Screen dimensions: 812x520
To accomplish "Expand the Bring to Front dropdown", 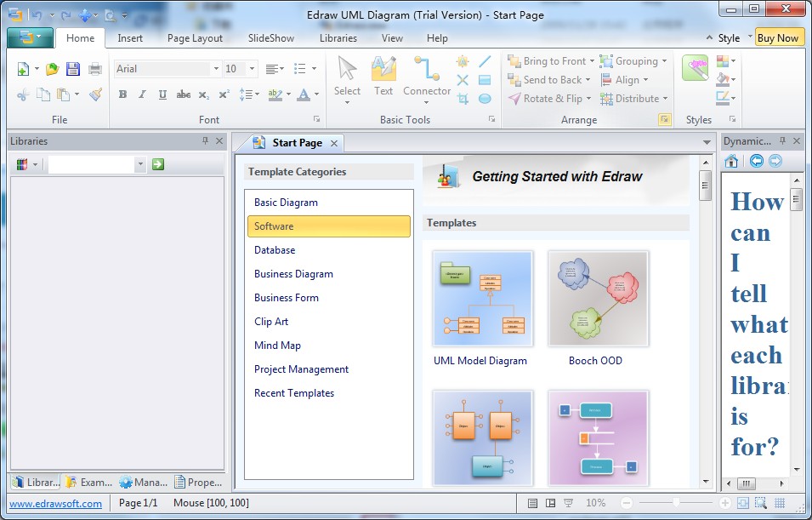I will pyautogui.click(x=592, y=61).
